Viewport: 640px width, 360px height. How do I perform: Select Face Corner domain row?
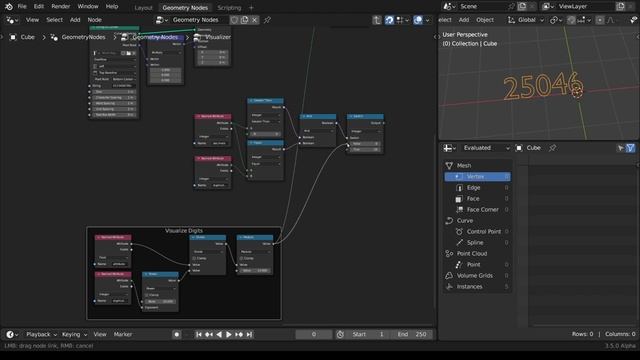coord(477,209)
